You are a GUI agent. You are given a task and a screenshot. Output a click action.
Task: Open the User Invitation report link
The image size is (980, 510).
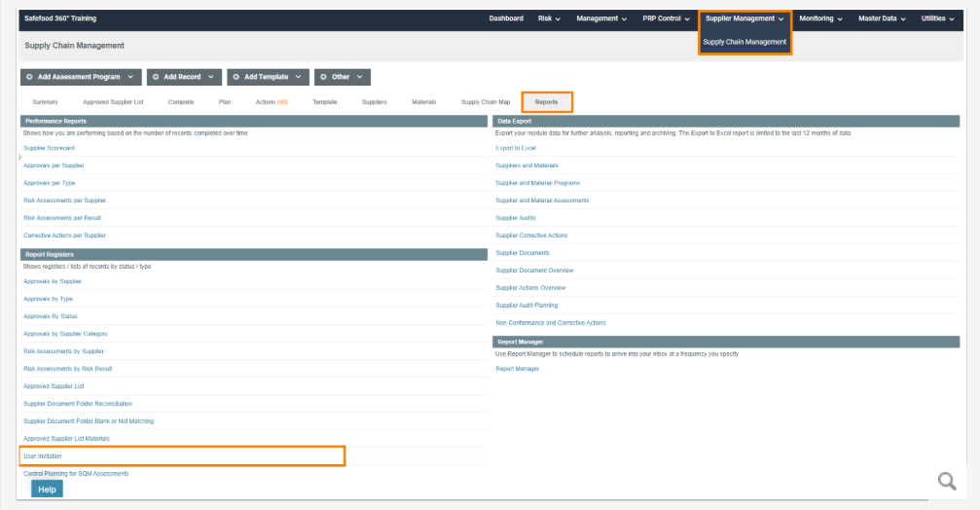(43, 455)
